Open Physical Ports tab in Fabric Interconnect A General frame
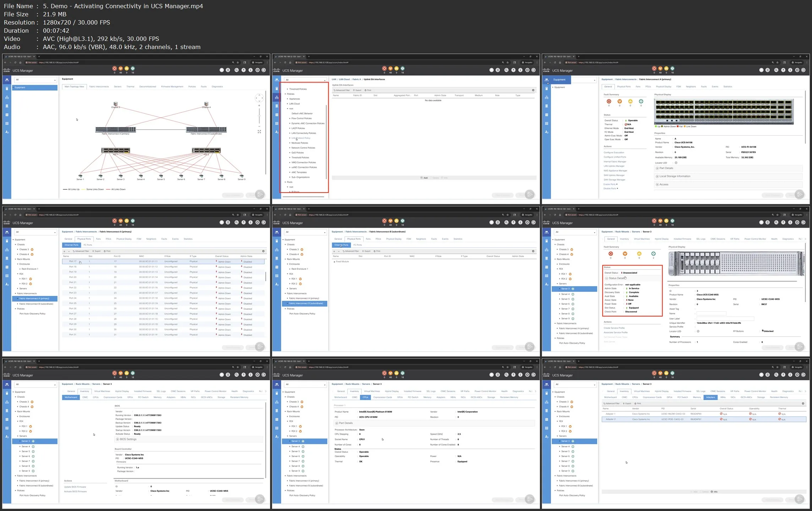 click(624, 87)
